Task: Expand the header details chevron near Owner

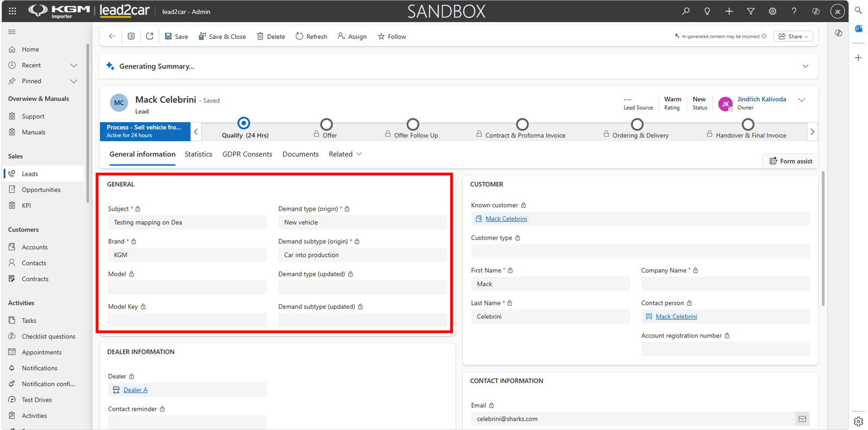Action: [801, 100]
